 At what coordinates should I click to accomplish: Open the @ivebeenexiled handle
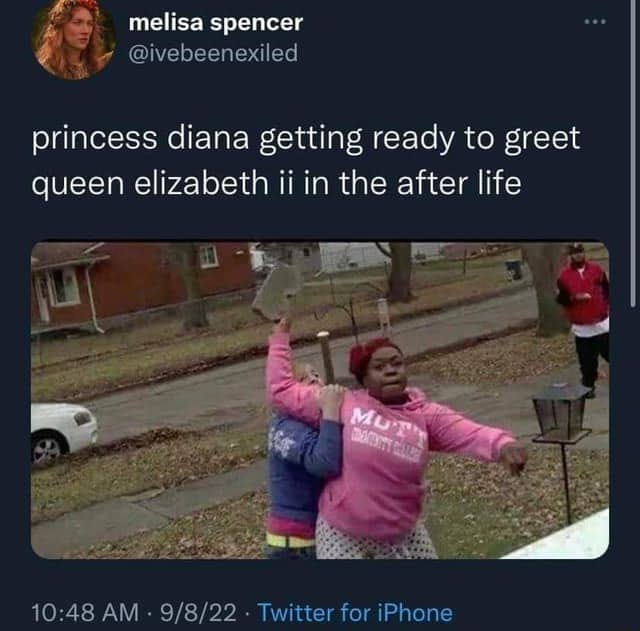(213, 53)
